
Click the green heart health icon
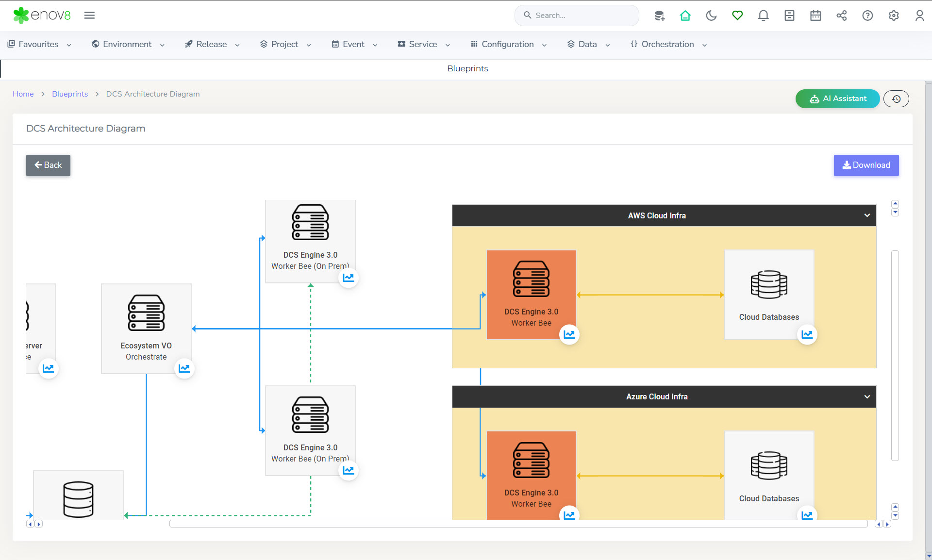coord(737,16)
